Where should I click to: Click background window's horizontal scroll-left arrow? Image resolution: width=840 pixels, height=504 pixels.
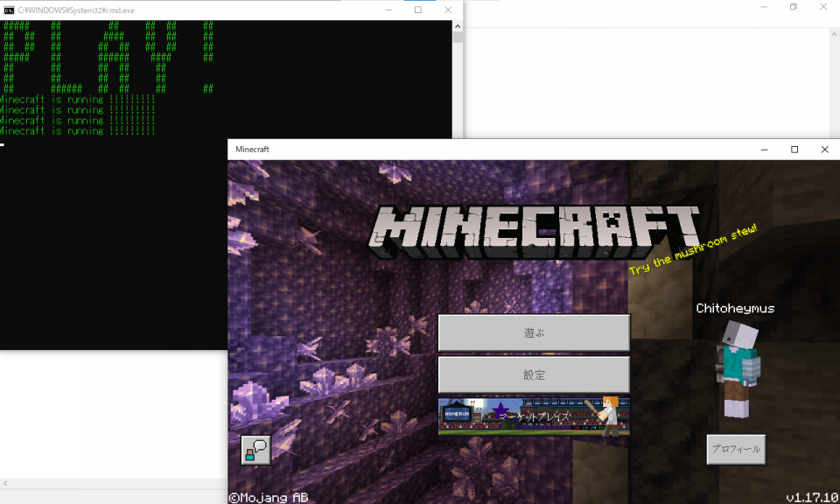[x=5, y=483]
